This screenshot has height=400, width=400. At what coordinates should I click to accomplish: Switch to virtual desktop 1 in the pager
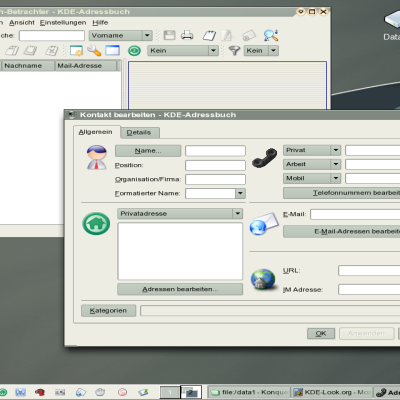coord(170,392)
